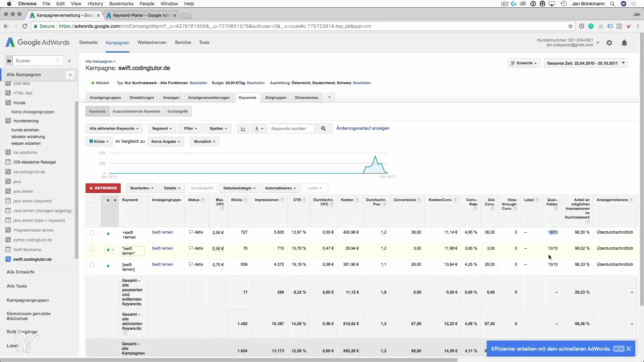Open the Keine Angabe comparison dropdown
644x362 pixels.
(166, 141)
